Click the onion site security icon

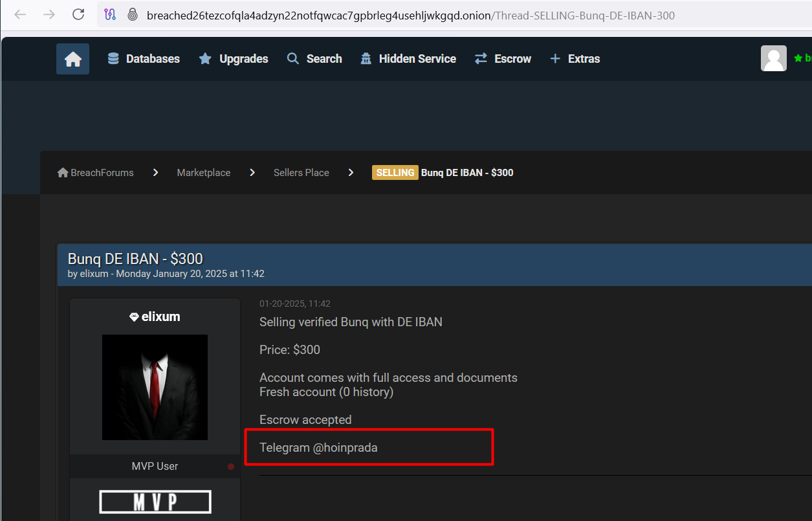click(x=133, y=14)
